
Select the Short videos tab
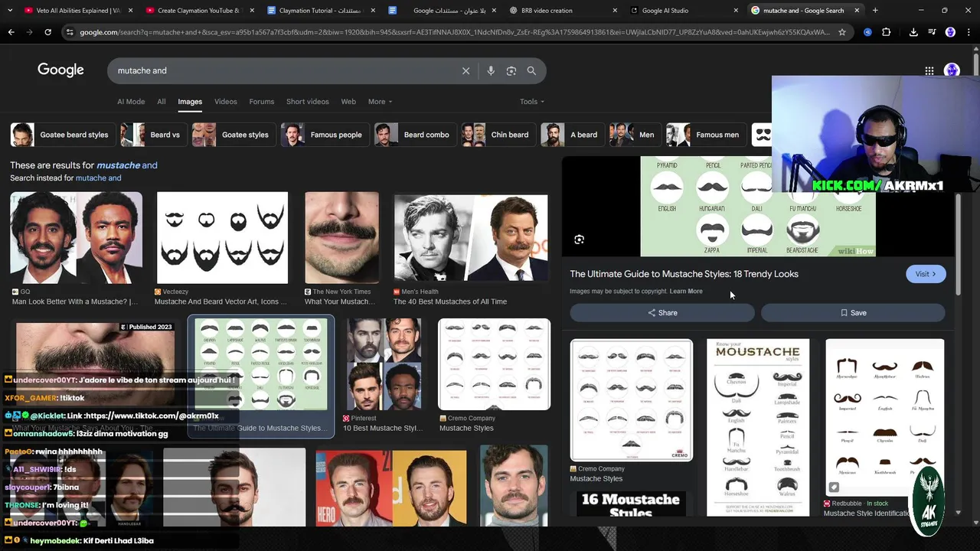(x=308, y=101)
